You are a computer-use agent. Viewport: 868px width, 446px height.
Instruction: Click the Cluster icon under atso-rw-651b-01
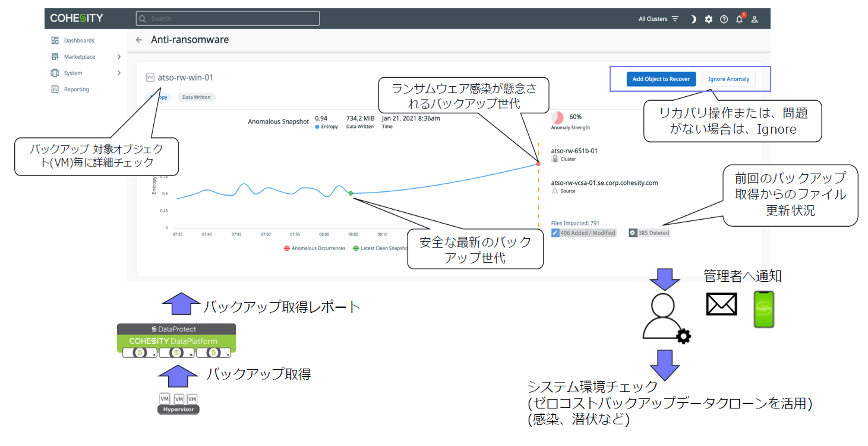pyautogui.click(x=555, y=159)
